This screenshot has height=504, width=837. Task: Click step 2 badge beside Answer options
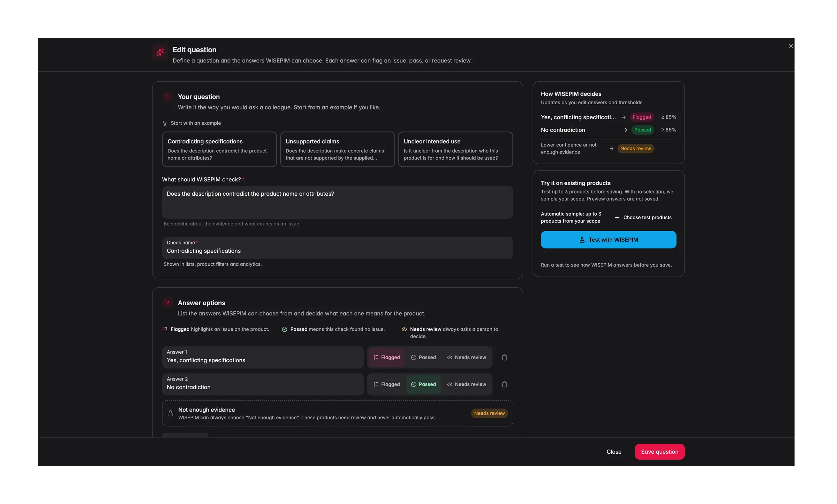pyautogui.click(x=168, y=303)
